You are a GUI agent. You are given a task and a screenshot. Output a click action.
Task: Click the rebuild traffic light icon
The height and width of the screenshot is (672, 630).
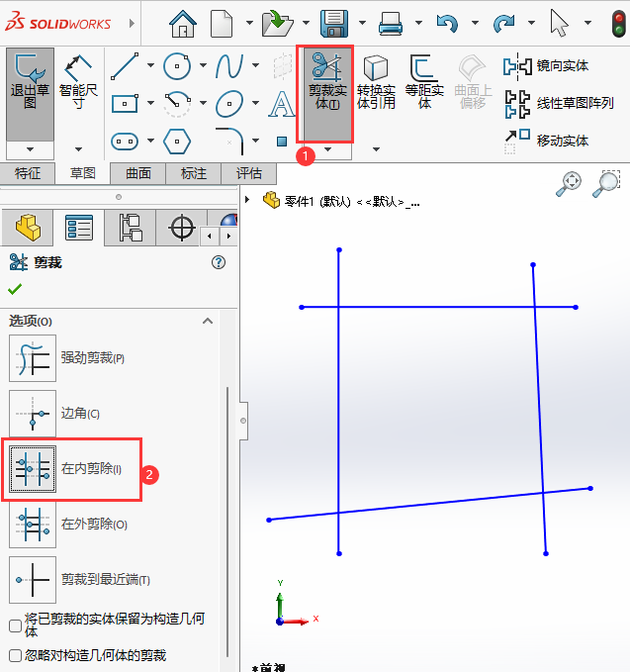(x=618, y=24)
